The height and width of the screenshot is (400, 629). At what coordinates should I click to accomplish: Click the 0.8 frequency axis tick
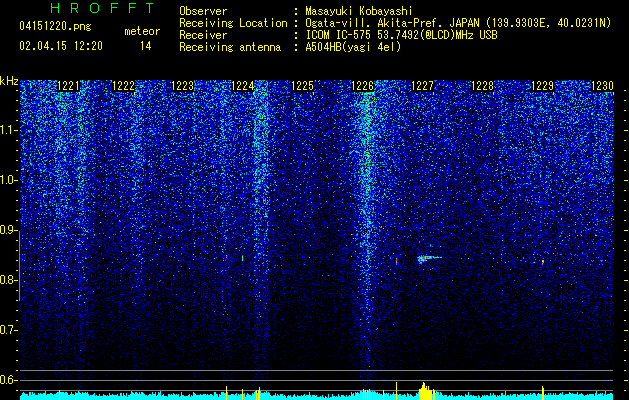[x=8, y=280]
